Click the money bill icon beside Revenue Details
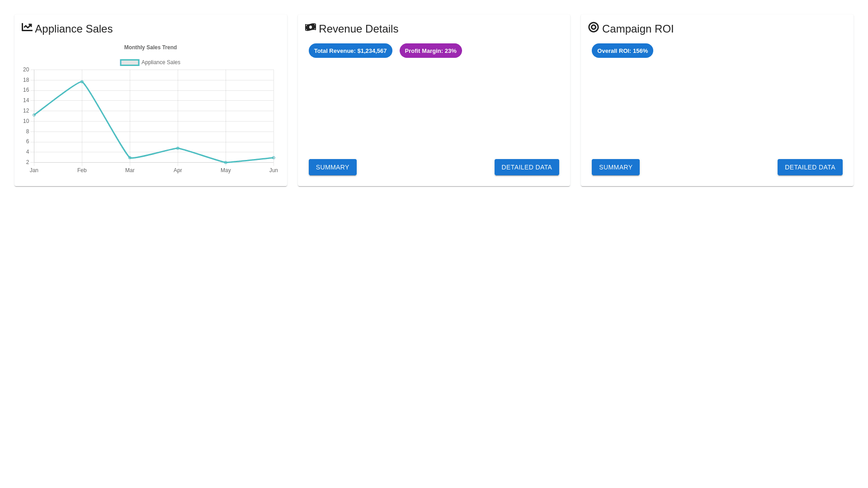 click(x=311, y=28)
